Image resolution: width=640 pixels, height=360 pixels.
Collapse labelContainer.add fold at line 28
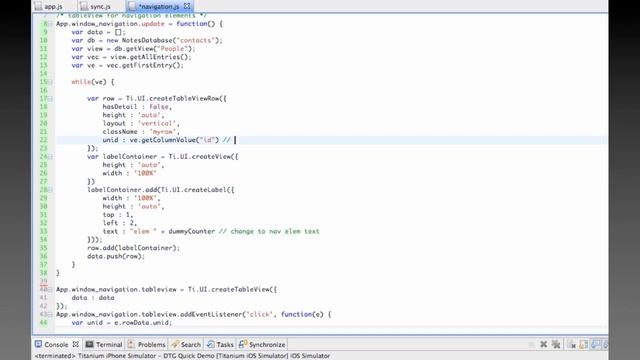(x=50, y=190)
